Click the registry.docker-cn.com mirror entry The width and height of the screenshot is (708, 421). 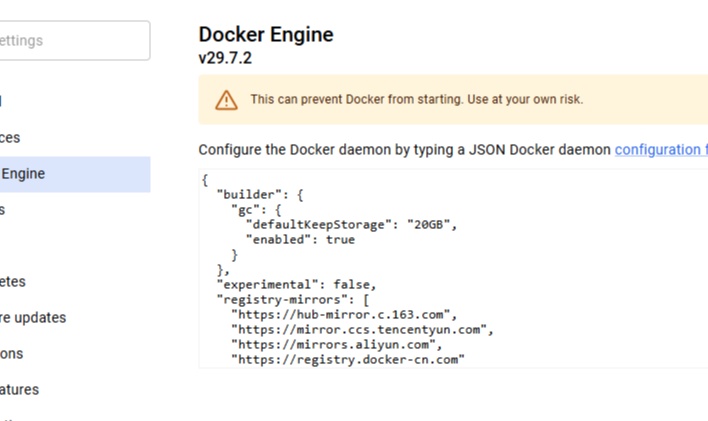(x=348, y=359)
